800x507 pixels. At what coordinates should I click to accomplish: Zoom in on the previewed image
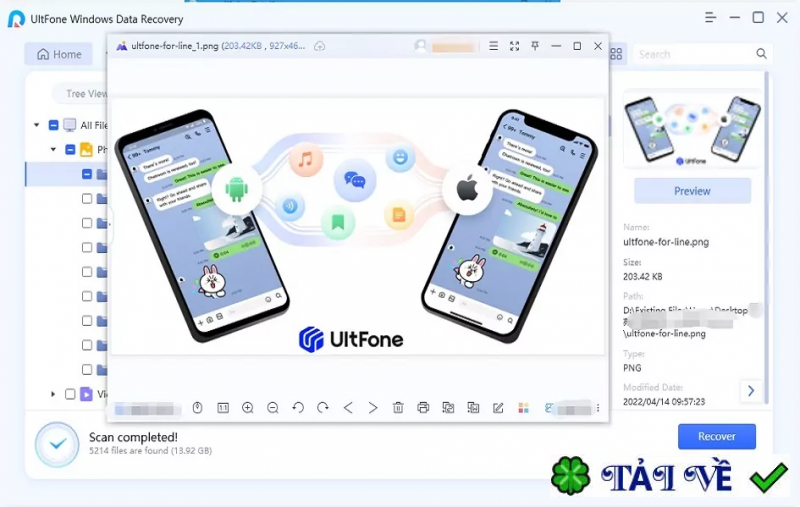pos(248,408)
